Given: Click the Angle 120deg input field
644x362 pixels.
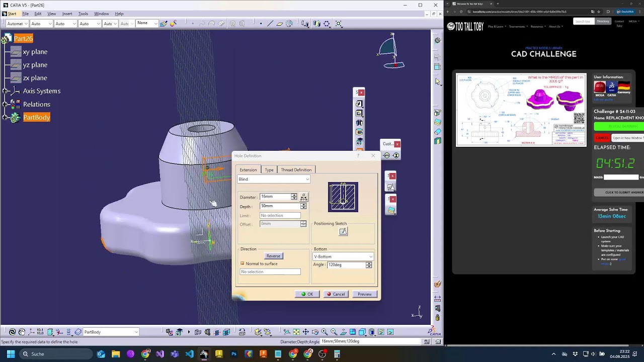Looking at the screenshot, I should point(346,265).
